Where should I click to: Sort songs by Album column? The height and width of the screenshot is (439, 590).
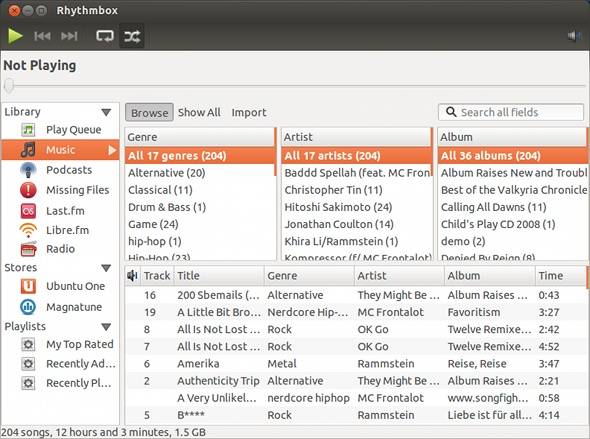click(x=490, y=276)
